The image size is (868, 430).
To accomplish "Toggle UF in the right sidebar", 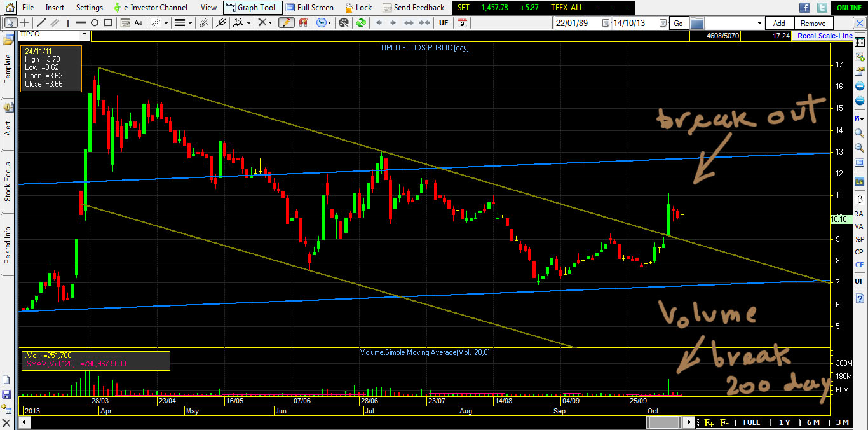I will [x=859, y=281].
